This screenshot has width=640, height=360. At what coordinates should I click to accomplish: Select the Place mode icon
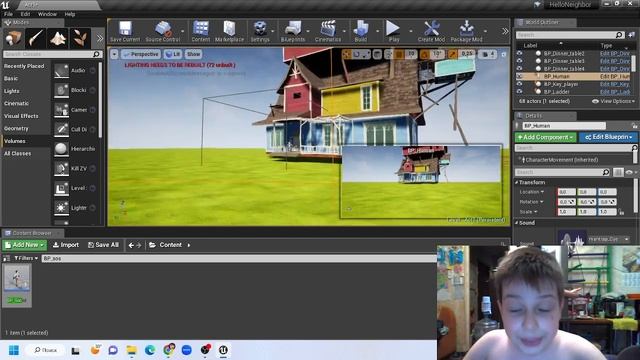[x=13, y=38]
